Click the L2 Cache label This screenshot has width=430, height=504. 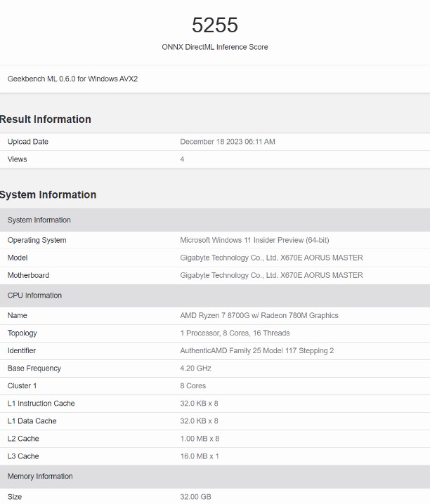tap(23, 439)
